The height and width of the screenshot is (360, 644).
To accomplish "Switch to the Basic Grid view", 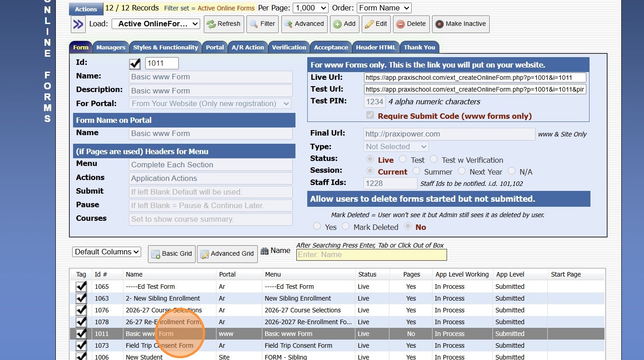I will coord(172,254).
